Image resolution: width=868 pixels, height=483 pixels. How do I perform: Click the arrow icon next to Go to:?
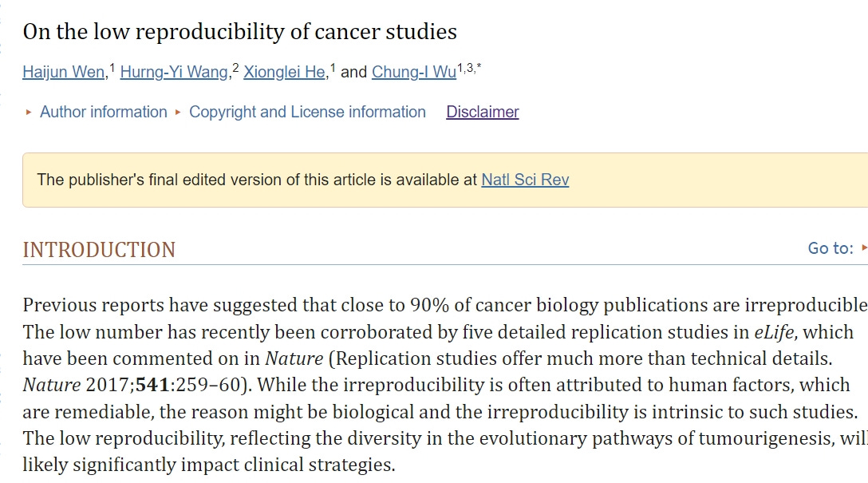(864, 248)
